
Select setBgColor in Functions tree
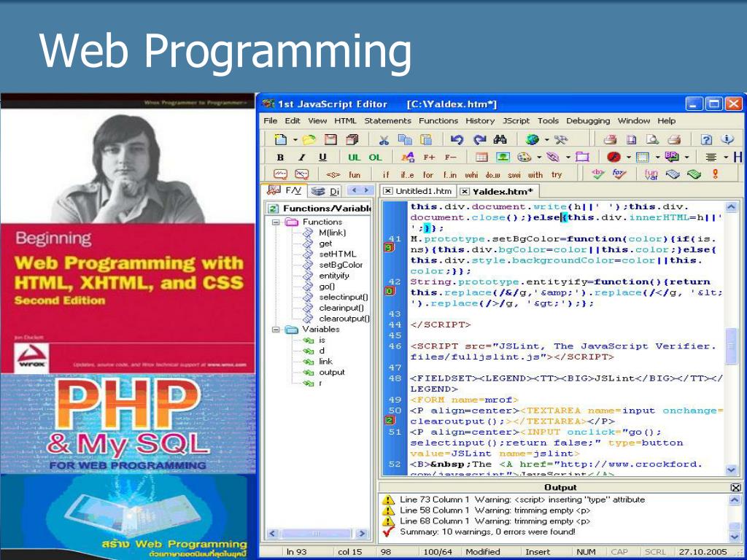pyautogui.click(x=341, y=265)
